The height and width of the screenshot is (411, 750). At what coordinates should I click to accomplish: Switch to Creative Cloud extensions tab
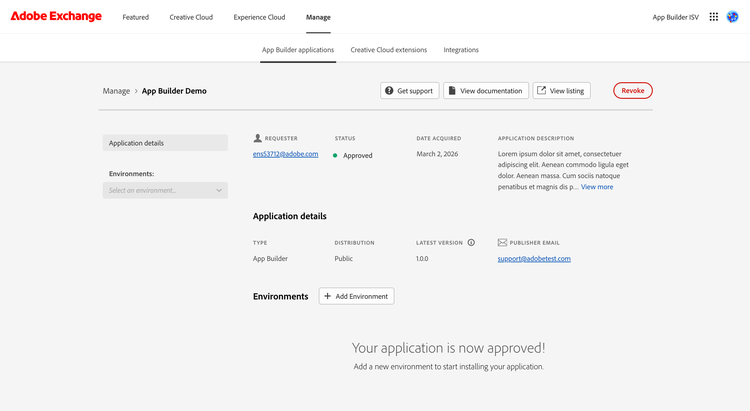(388, 50)
